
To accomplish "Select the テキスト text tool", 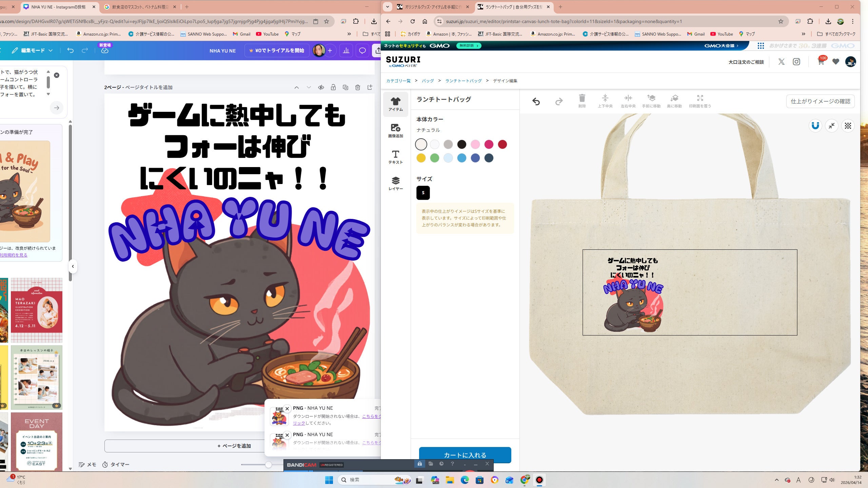I will coord(395,157).
